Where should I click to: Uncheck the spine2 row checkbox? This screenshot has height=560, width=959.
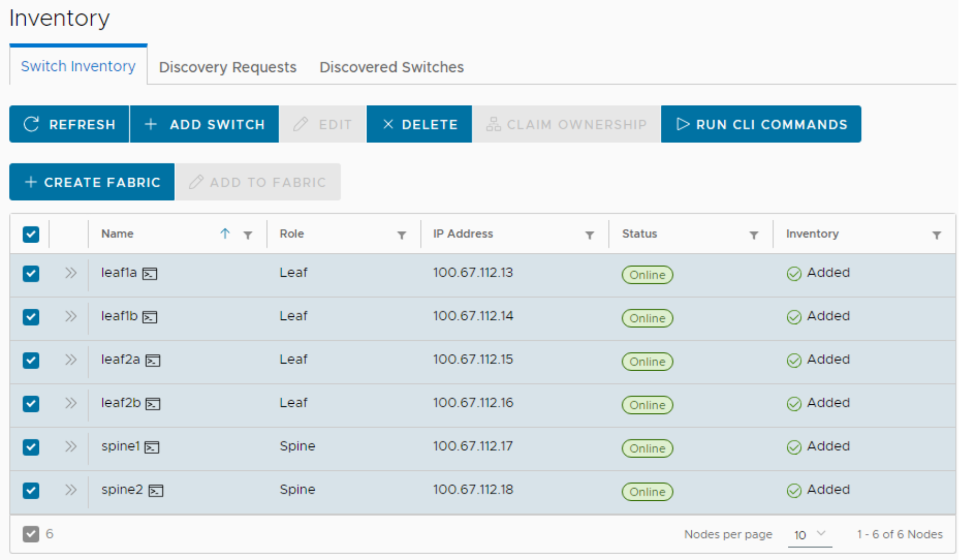click(31, 490)
